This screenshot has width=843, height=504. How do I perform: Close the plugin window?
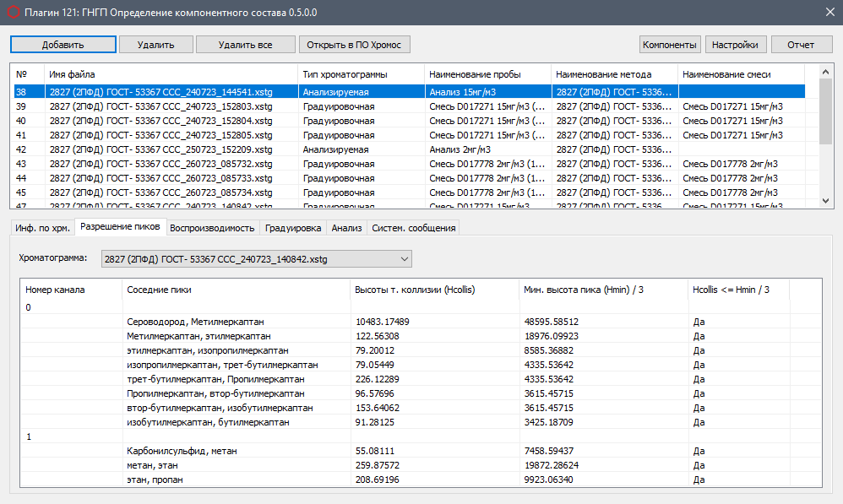click(828, 10)
